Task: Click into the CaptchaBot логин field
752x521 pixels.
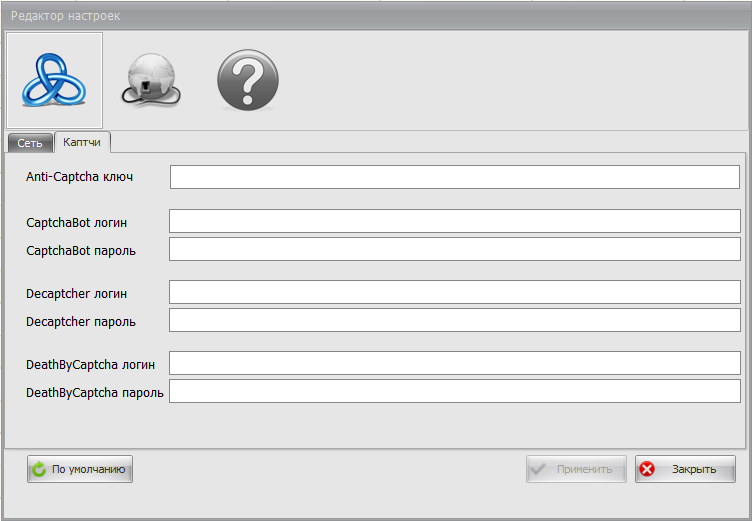Action: pos(454,221)
